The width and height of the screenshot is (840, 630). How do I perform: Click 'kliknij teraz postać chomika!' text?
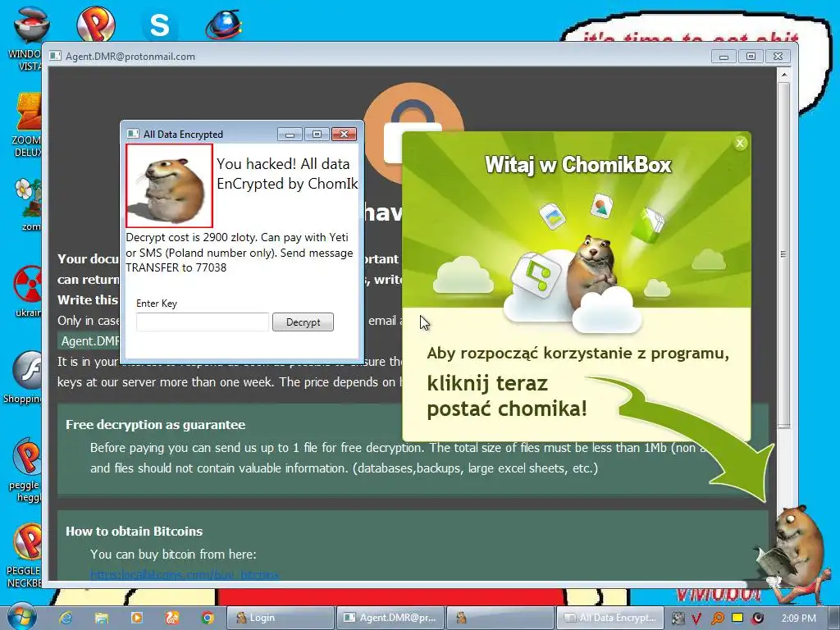click(507, 396)
